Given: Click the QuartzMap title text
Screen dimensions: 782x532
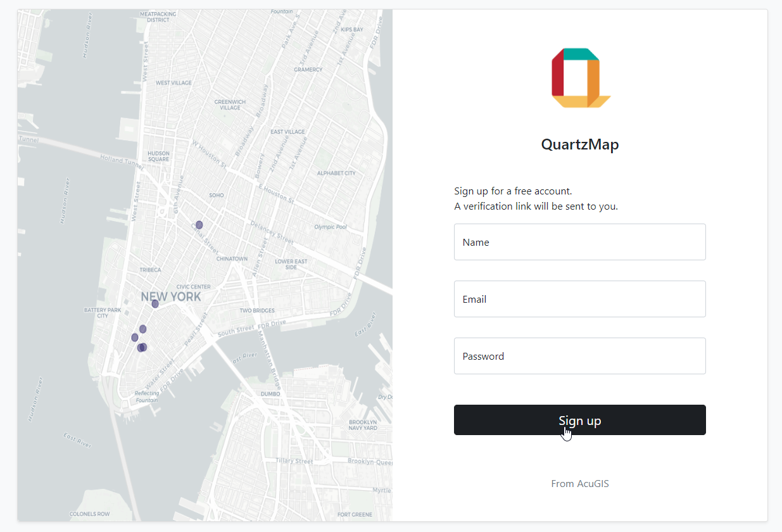Looking at the screenshot, I should tap(579, 144).
